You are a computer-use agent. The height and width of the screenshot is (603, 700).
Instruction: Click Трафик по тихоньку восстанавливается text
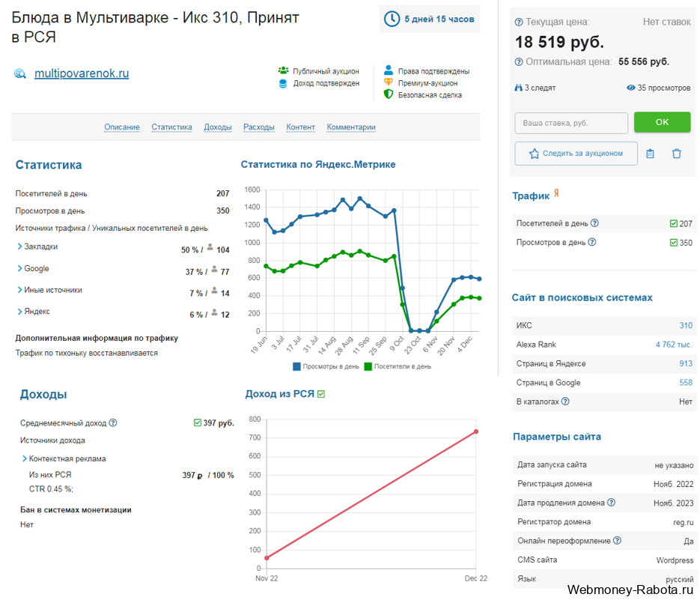(87, 353)
